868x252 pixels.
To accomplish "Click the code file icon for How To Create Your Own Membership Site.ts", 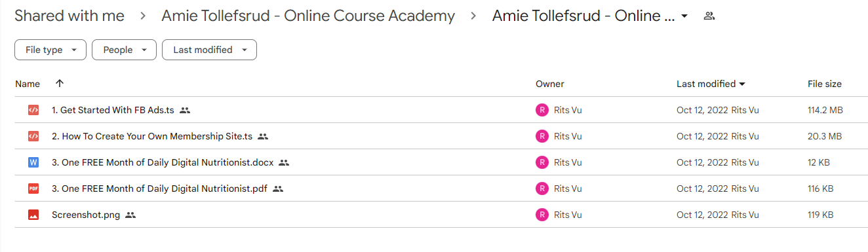I will coord(33,136).
